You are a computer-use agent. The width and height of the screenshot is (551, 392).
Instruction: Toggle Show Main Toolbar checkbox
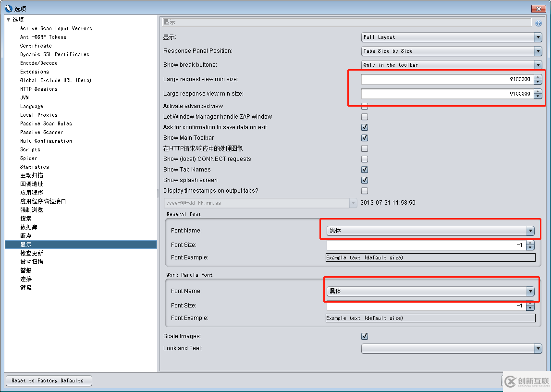click(365, 138)
